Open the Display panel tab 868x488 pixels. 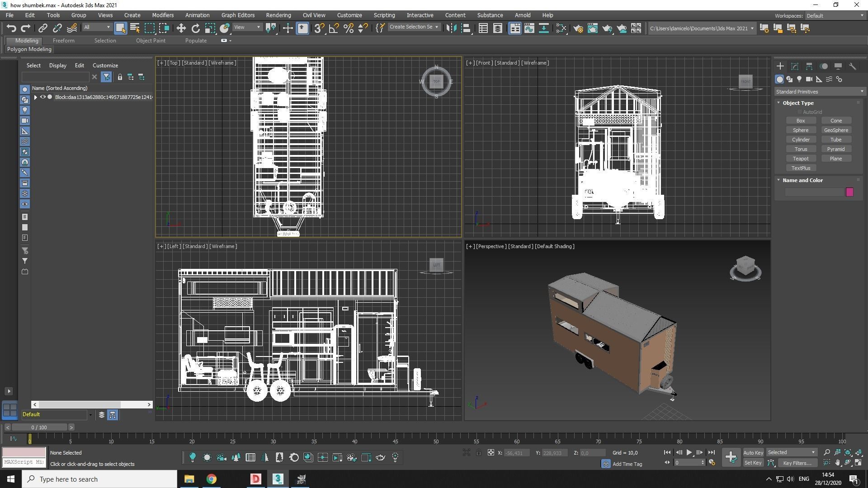[x=838, y=66]
